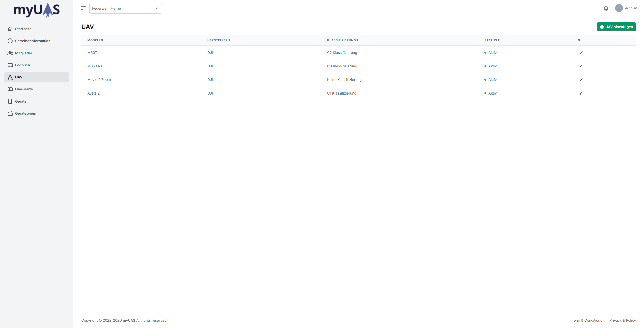Image resolution: width=644 pixels, height=328 pixels.
Task: Open Privacy & Policy footer link
Action: [622, 320]
